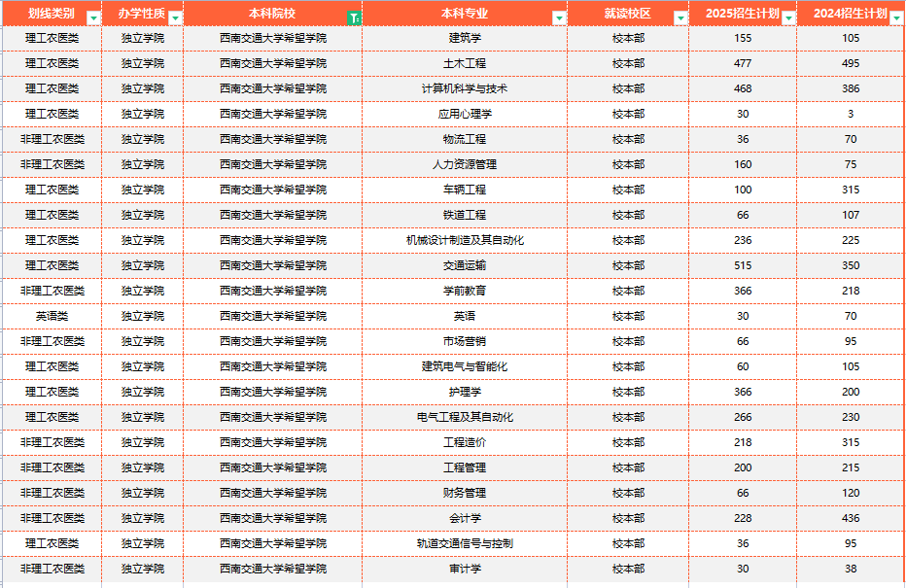Click the 校本部 cell in 土木工程 row
The image size is (906, 588).
point(628,63)
